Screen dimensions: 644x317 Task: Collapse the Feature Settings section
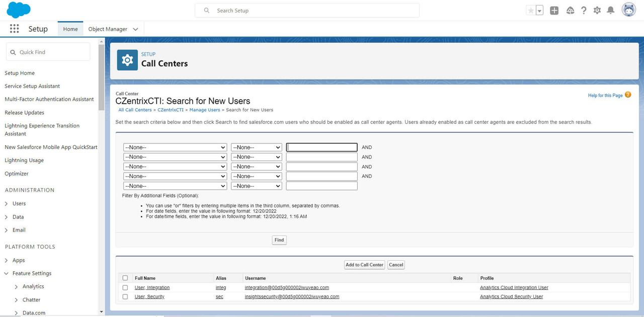tap(7, 273)
